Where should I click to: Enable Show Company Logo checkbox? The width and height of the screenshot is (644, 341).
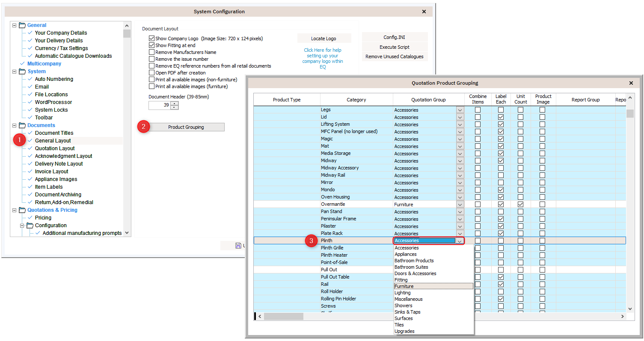pos(151,39)
